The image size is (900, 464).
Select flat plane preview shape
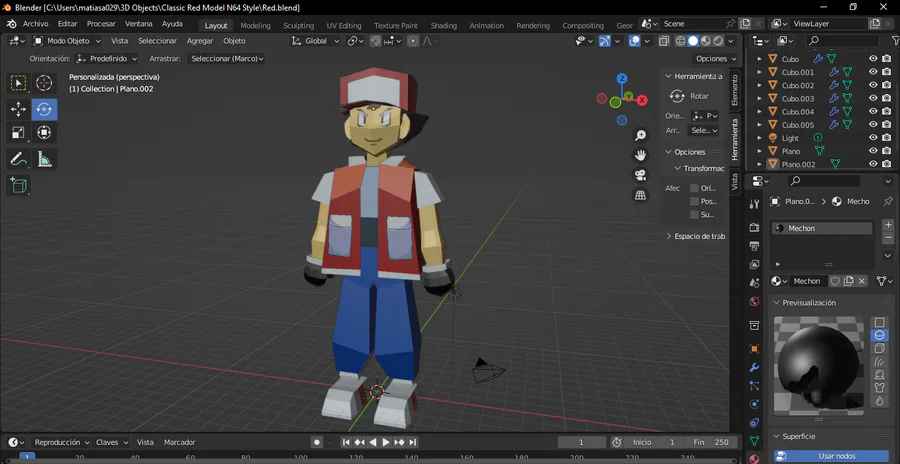pyautogui.click(x=879, y=322)
